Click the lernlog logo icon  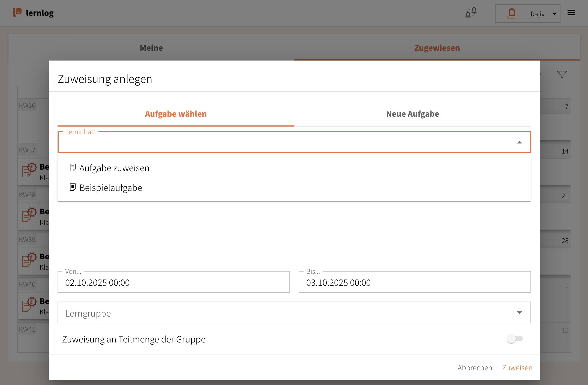coord(17,12)
